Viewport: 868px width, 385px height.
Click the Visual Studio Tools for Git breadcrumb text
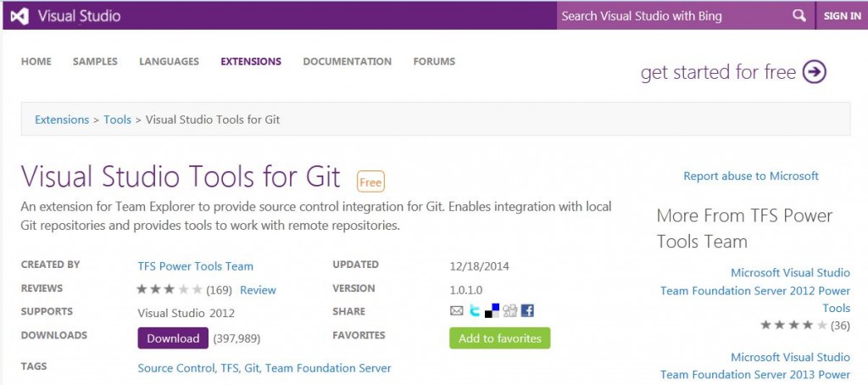pos(213,119)
